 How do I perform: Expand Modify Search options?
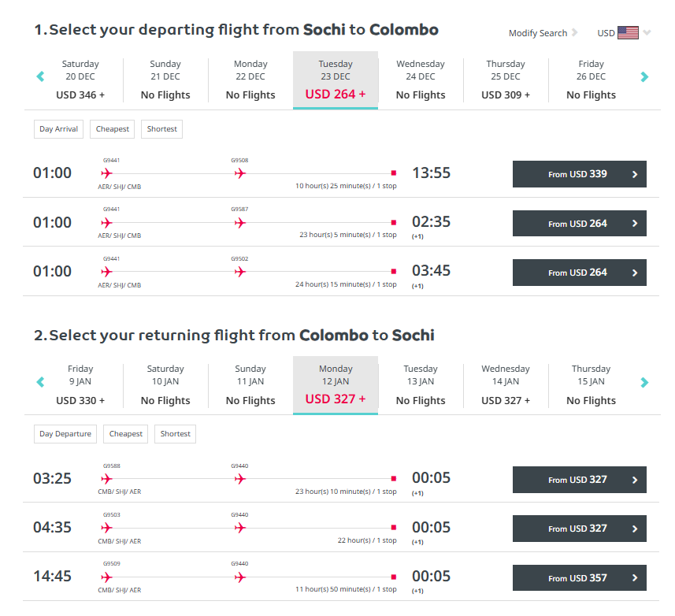543,33
